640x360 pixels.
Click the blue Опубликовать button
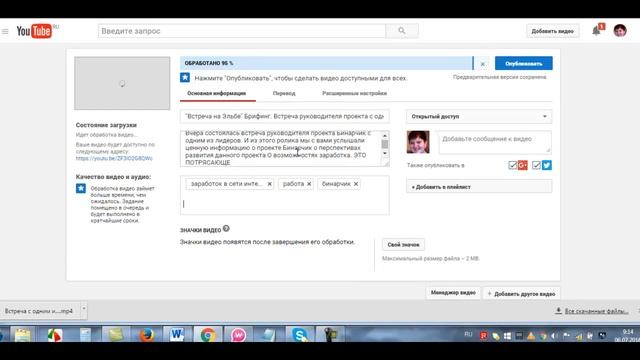click(x=524, y=63)
